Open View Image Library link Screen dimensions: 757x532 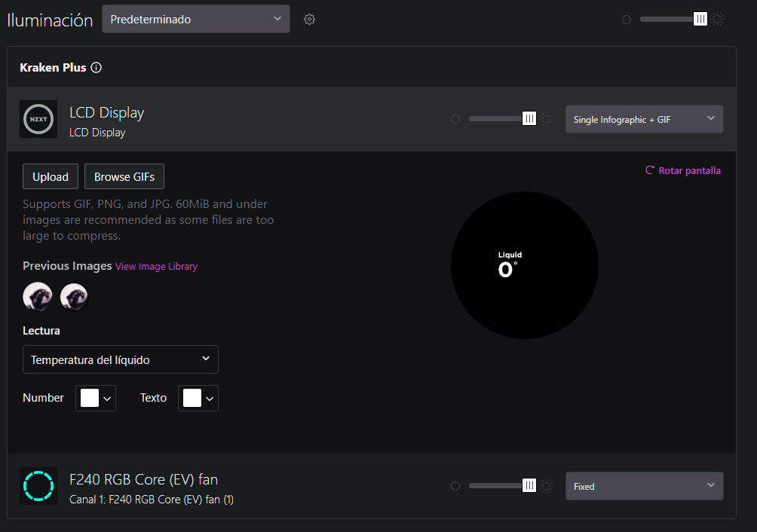156,266
